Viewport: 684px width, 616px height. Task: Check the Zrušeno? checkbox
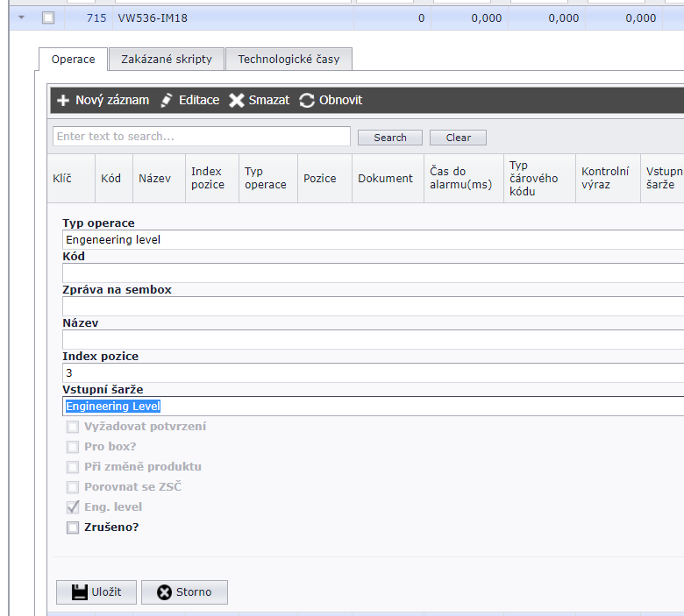73,527
